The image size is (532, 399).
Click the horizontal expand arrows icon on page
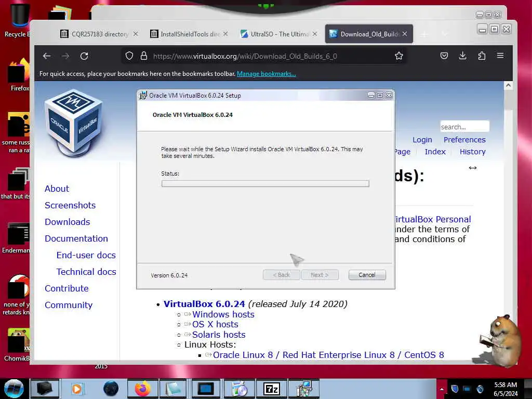[x=473, y=168]
